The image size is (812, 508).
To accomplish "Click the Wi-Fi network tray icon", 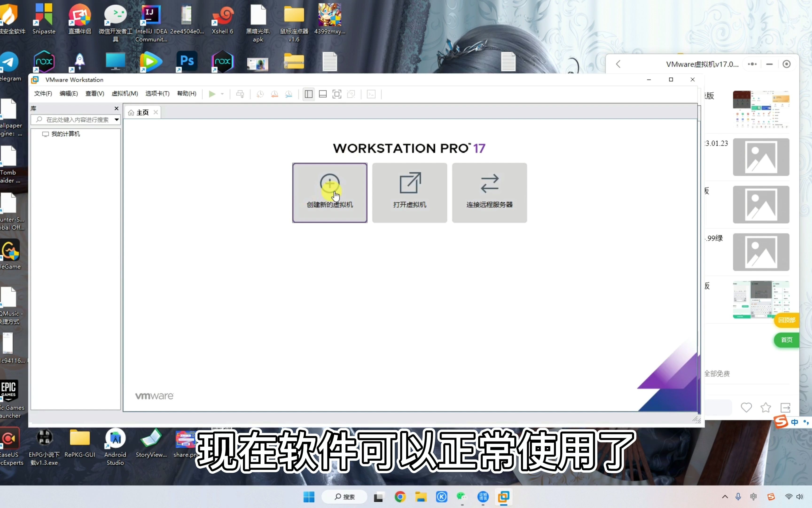I will 788,497.
